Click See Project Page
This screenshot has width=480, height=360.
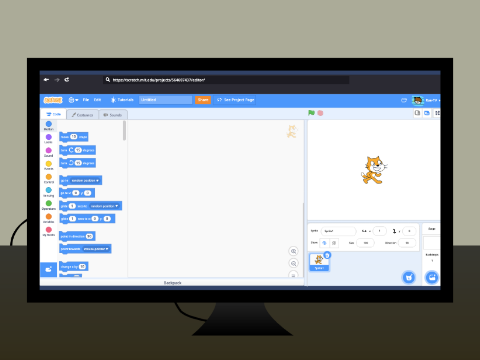tap(236, 100)
